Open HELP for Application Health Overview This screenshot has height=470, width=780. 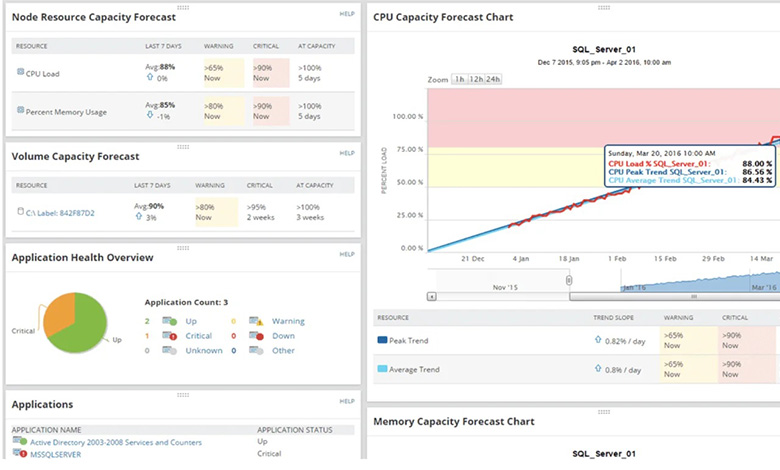click(347, 254)
